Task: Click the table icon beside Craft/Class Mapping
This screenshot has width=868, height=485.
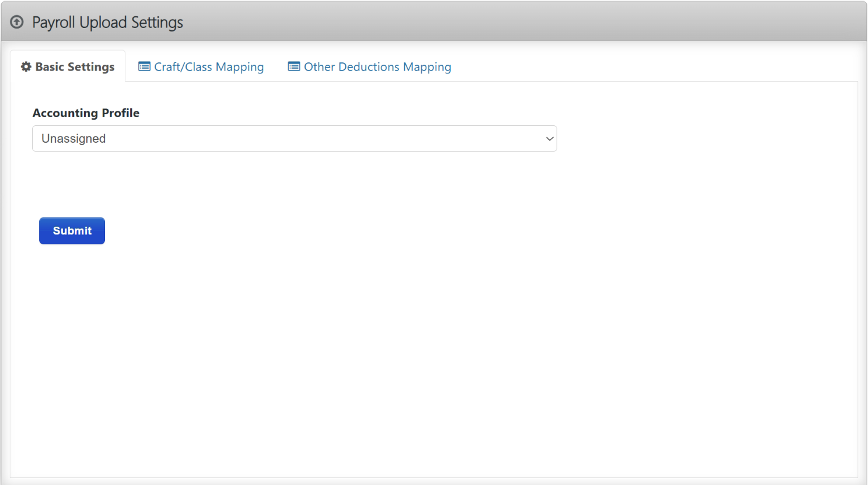Action: [143, 66]
